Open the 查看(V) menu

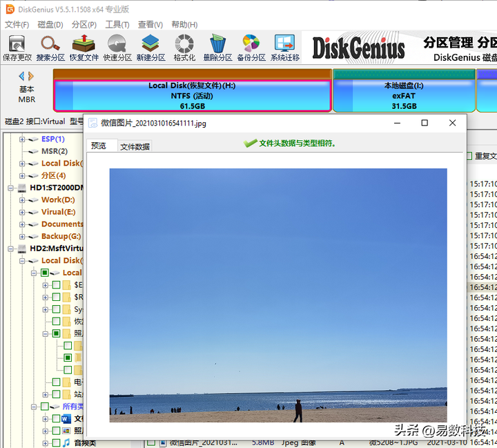150,25
